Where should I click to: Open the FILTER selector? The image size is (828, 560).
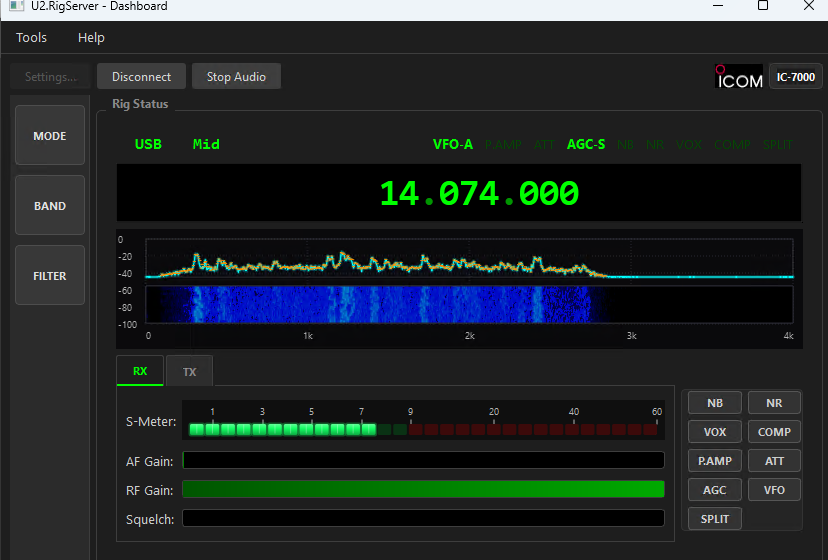50,275
